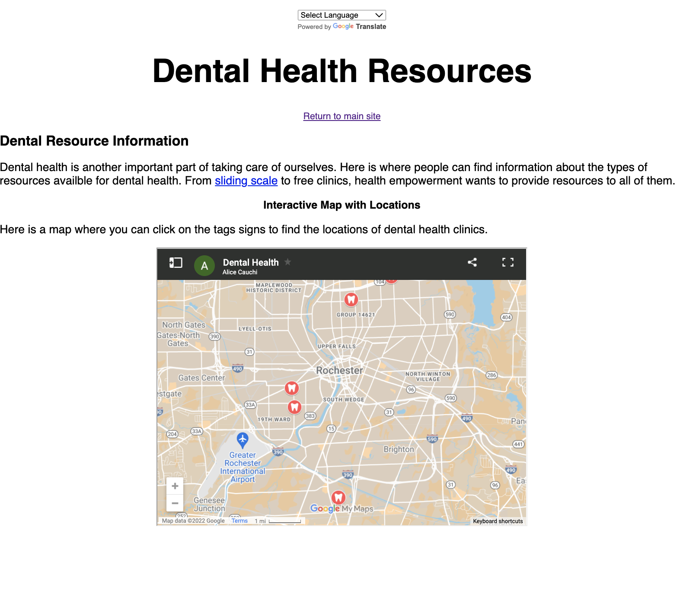This screenshot has width=696, height=616.
Task: Zoom out using the minus control
Action: point(175,503)
